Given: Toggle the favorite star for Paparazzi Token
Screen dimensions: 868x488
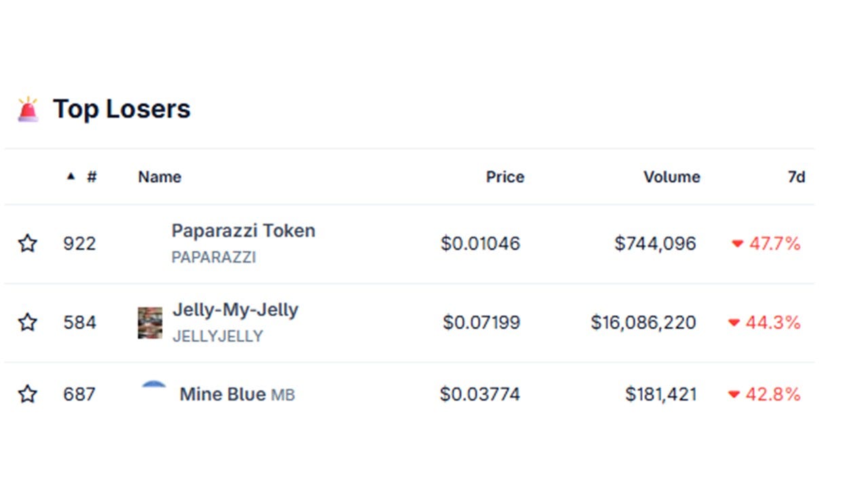Looking at the screenshot, I should (x=27, y=243).
